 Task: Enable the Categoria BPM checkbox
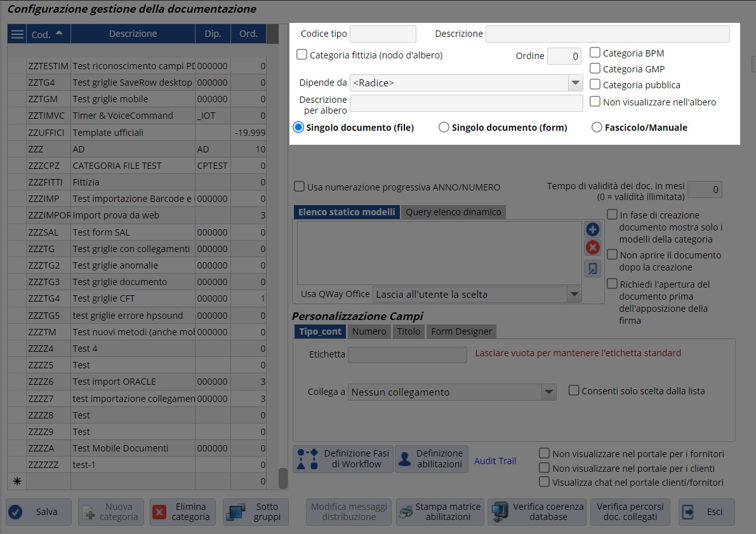tap(595, 53)
